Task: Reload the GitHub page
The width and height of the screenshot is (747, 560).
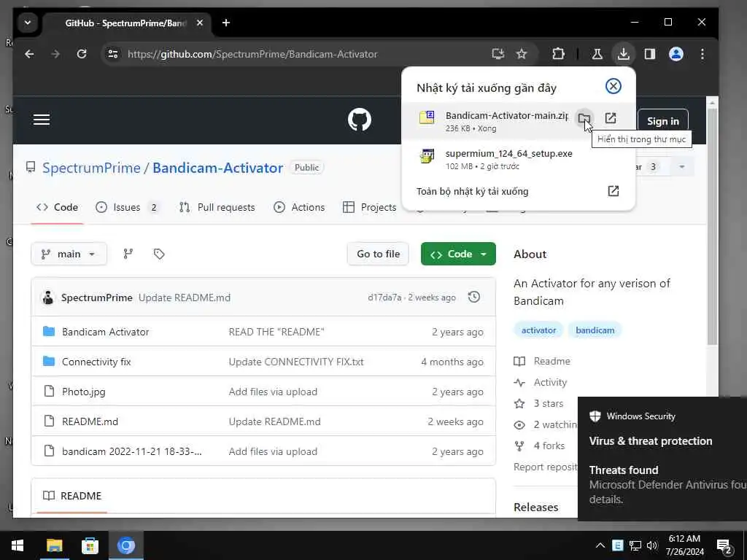Action: (82, 54)
